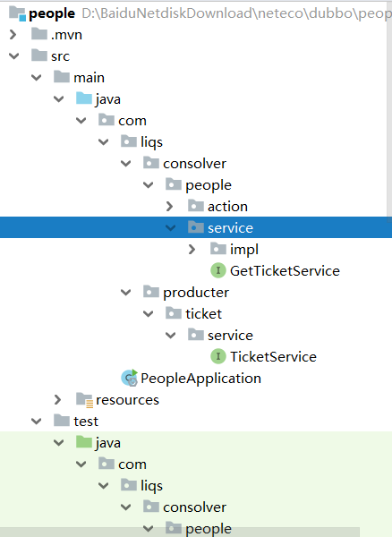The width and height of the screenshot is (392, 537).
Task: Select the .mvn folder label
Action: (x=66, y=35)
